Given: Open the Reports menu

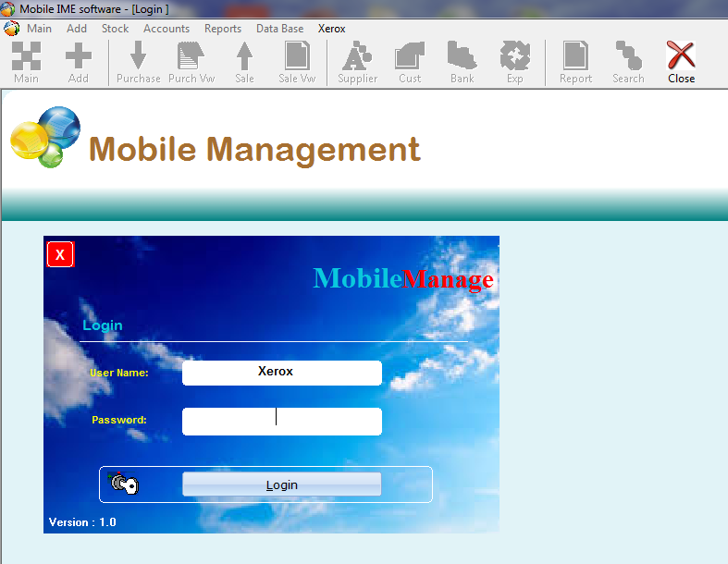Looking at the screenshot, I should (x=223, y=29).
